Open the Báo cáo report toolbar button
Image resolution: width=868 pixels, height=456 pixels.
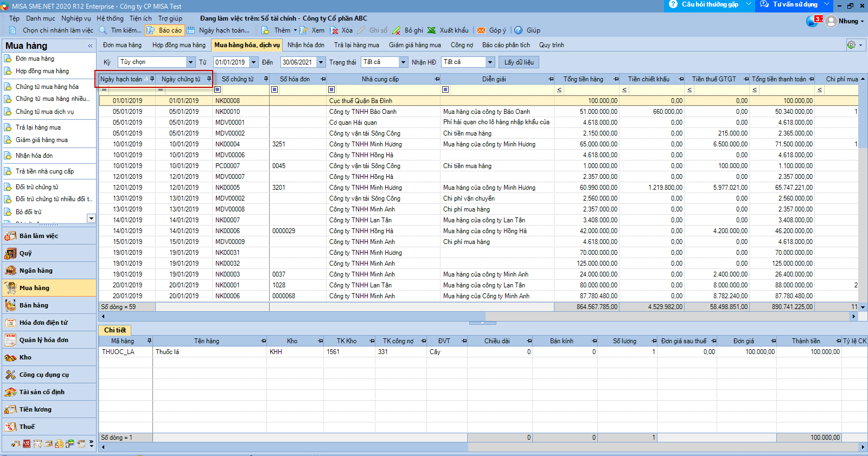coord(165,30)
